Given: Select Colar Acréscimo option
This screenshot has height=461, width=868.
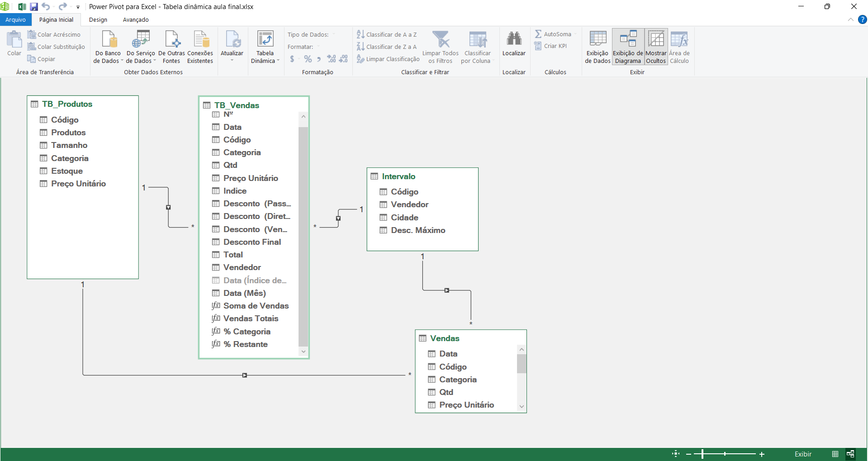Looking at the screenshot, I should pos(54,34).
